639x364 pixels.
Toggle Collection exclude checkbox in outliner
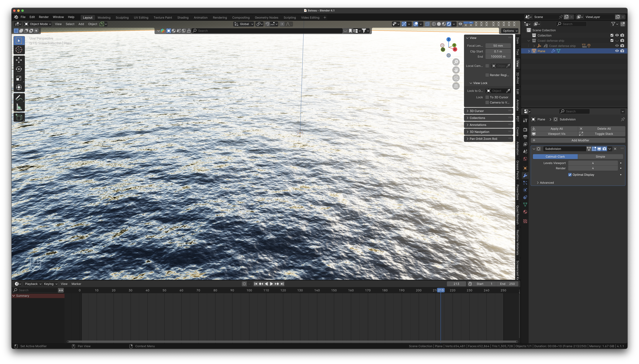[x=612, y=35]
